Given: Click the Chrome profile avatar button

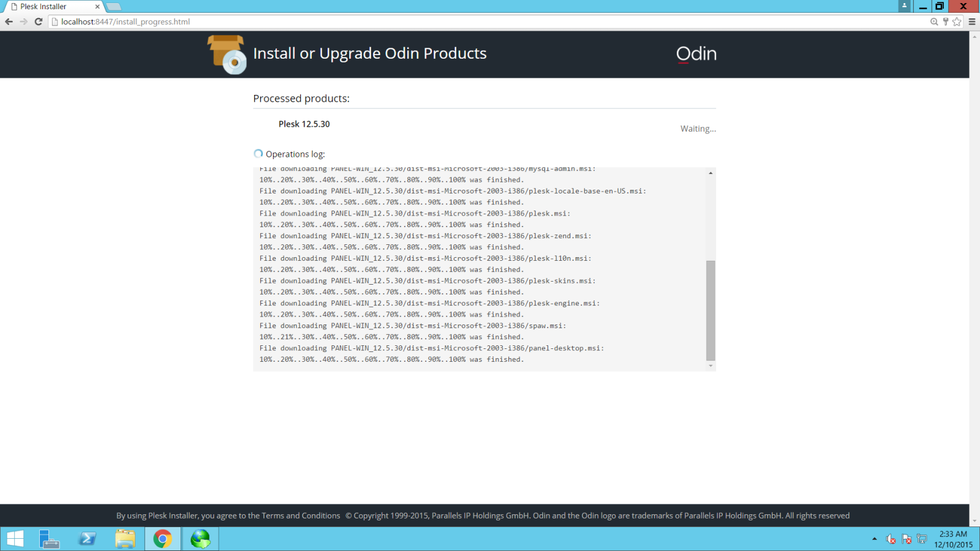Looking at the screenshot, I should (x=905, y=6).
